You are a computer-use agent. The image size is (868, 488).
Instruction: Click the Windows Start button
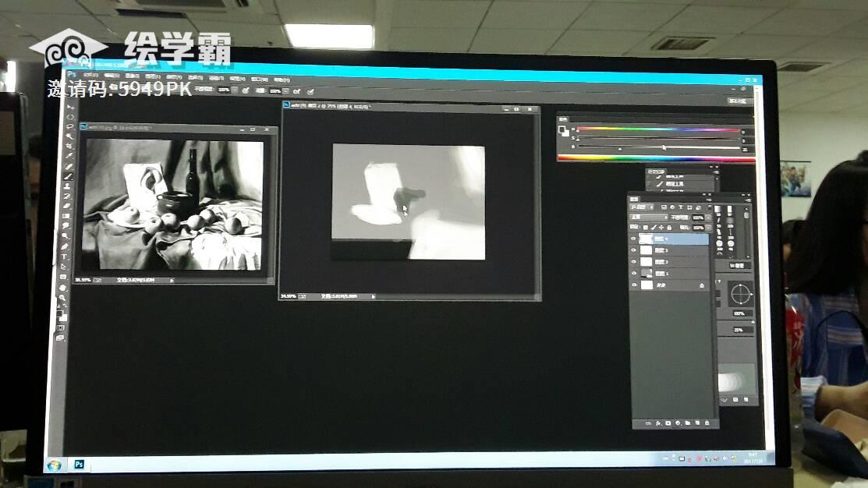click(x=54, y=466)
